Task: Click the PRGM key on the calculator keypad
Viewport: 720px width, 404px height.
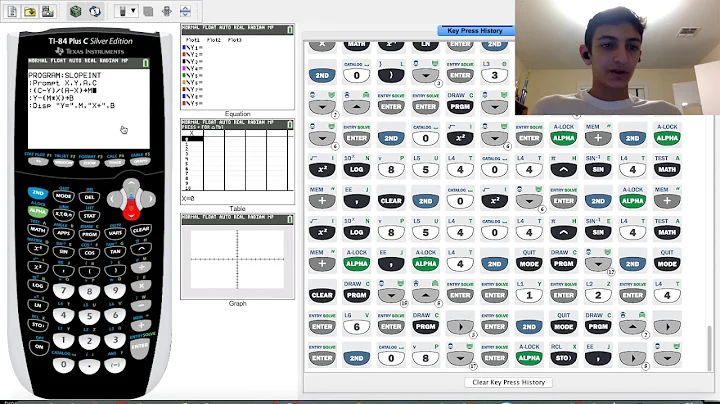Action: pyautogui.click(x=89, y=234)
